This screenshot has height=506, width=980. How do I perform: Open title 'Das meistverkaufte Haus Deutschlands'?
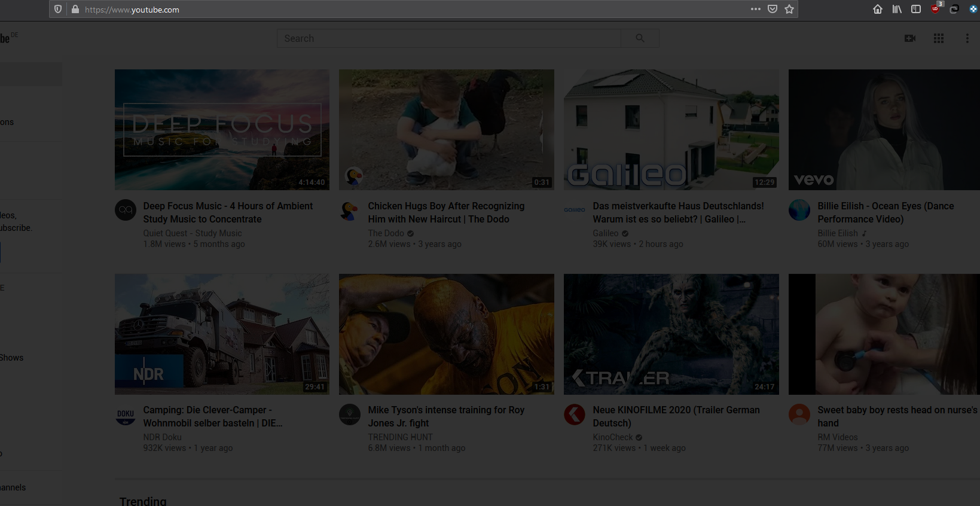678,212
